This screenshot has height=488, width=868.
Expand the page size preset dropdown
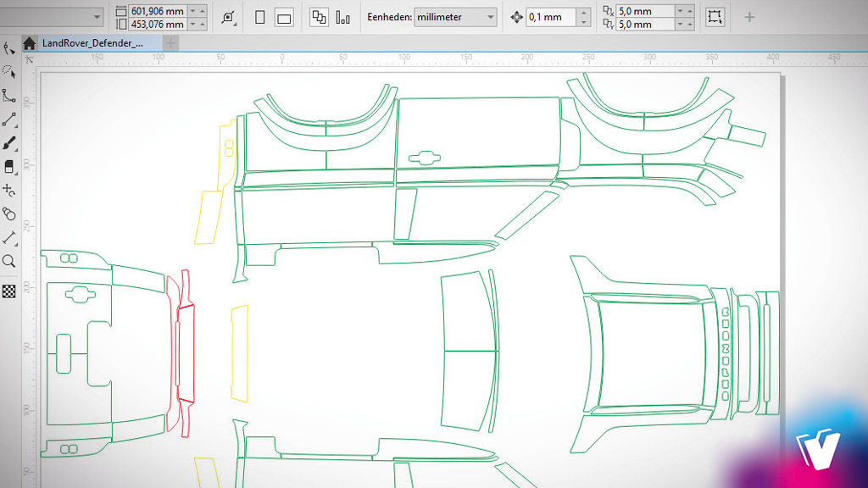(x=96, y=18)
